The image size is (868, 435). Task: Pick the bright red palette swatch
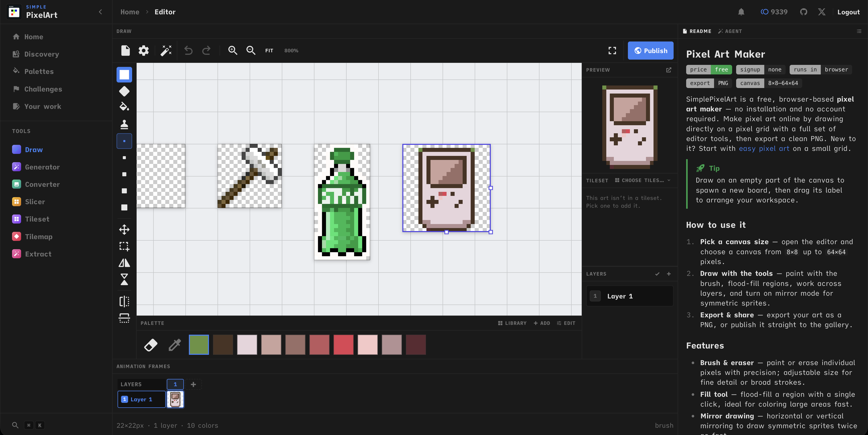(343, 344)
